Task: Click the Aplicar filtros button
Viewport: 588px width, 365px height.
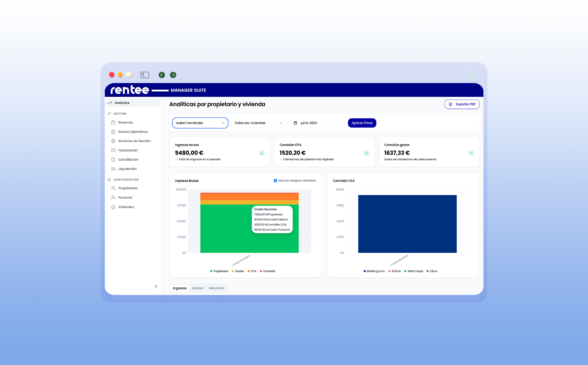Action: pos(362,123)
